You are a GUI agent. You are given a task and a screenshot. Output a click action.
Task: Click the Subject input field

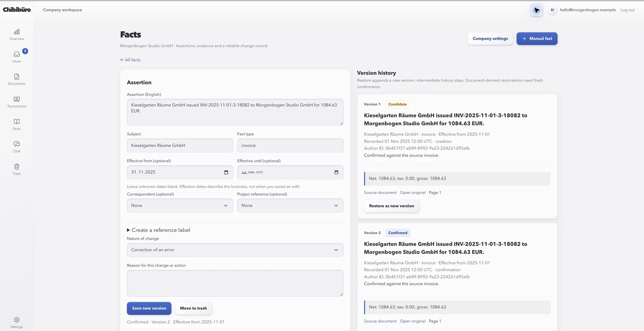coord(180,146)
